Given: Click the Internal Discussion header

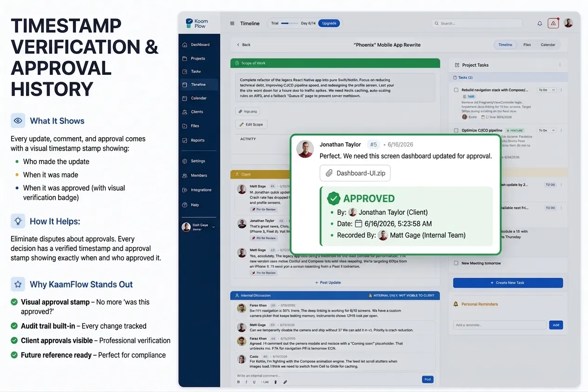Looking at the screenshot, I should (335, 295).
